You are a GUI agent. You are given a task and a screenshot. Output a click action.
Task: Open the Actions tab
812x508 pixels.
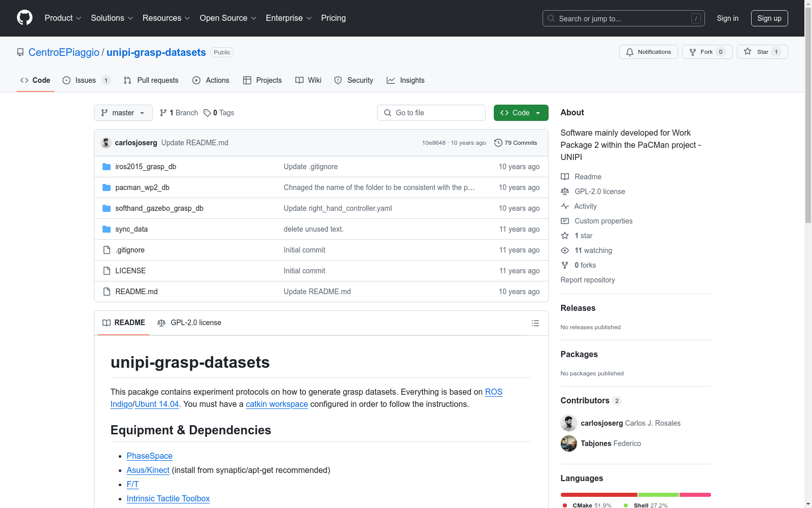(211, 80)
